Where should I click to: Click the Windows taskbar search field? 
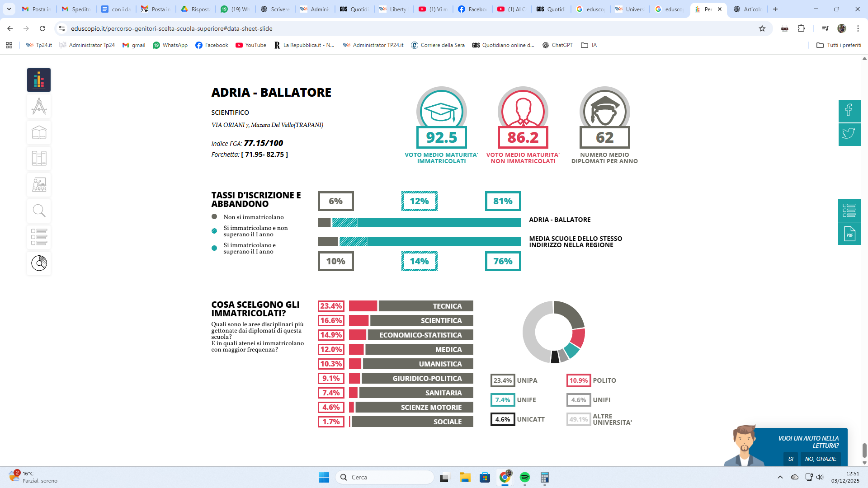click(x=384, y=477)
